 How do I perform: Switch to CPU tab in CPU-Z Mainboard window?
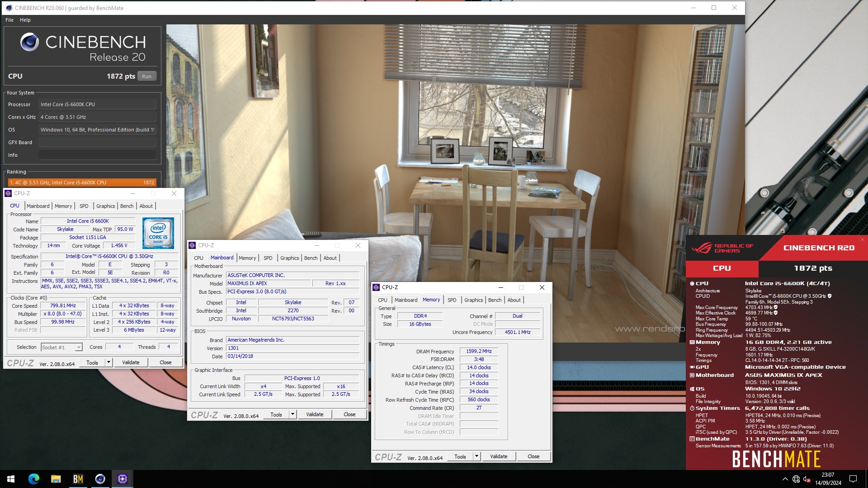tap(198, 258)
